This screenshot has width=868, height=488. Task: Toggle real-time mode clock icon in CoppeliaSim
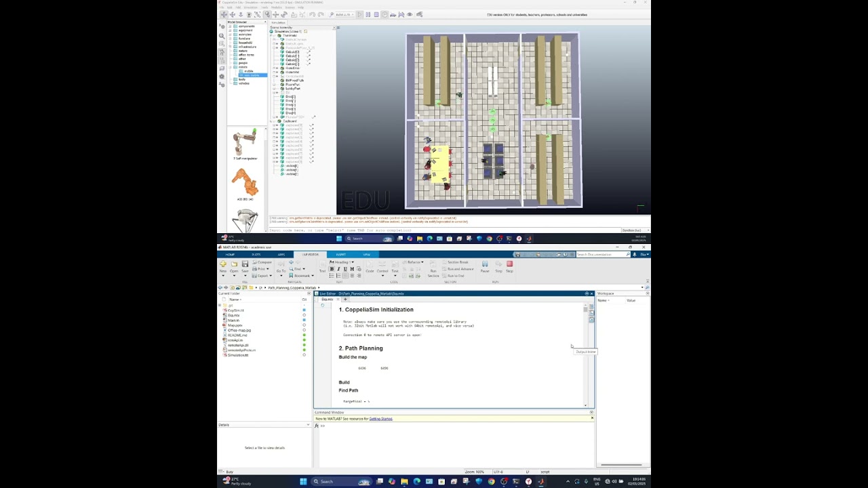pos(384,14)
